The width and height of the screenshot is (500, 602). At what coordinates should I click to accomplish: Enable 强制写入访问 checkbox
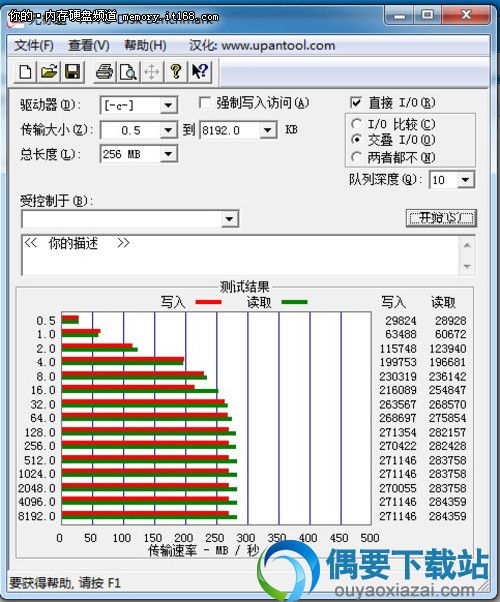click(205, 103)
